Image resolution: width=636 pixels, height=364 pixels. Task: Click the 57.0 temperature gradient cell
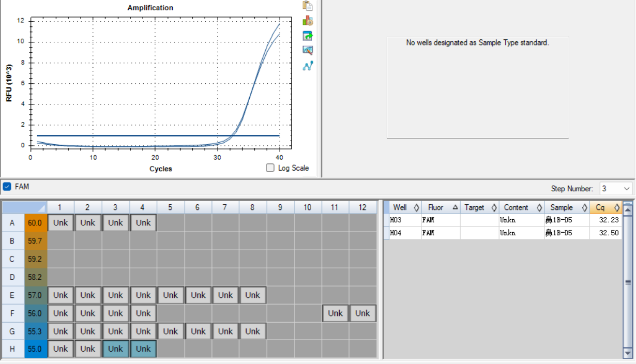click(36, 295)
